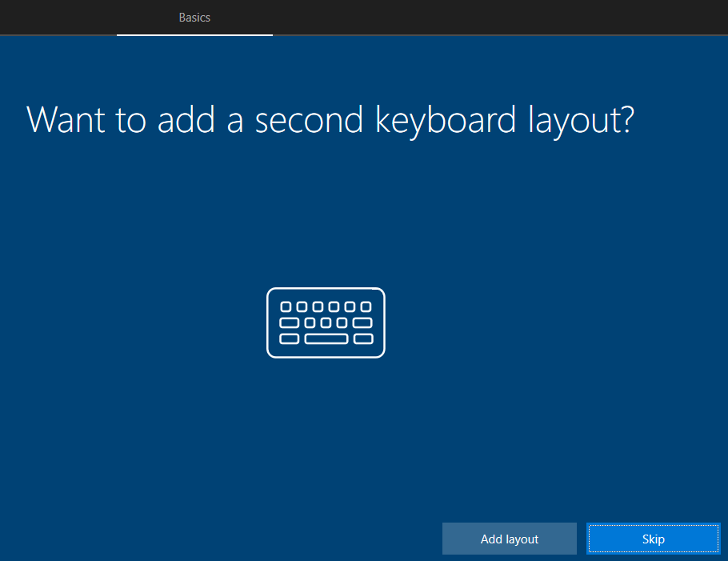728x561 pixels.
Task: Click the top-right key of keyboard icon
Action: (366, 307)
